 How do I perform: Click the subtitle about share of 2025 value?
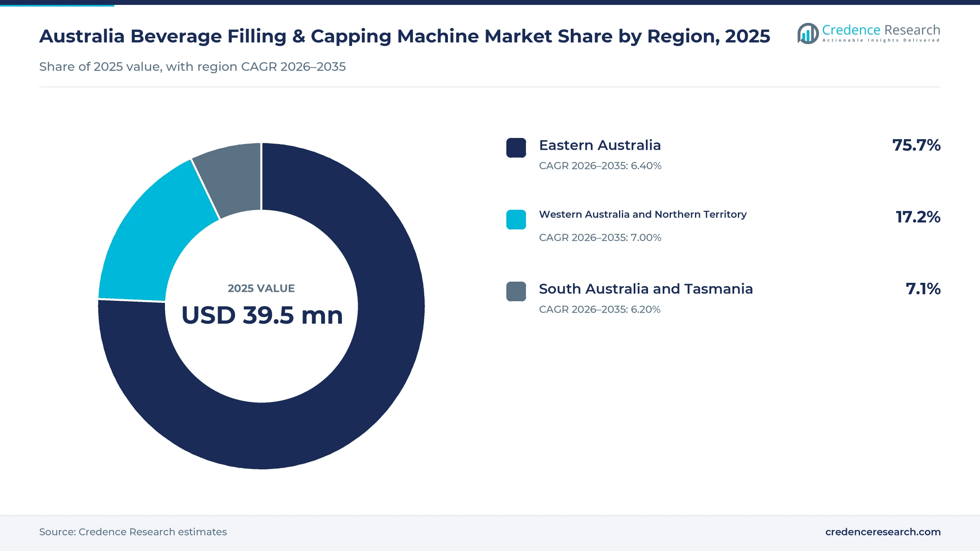pos(192,67)
